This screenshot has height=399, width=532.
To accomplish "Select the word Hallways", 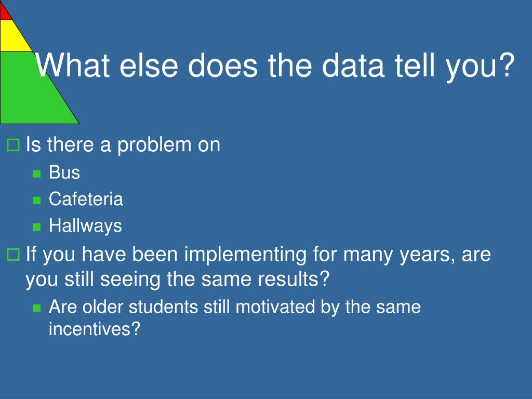I will 86,226.
